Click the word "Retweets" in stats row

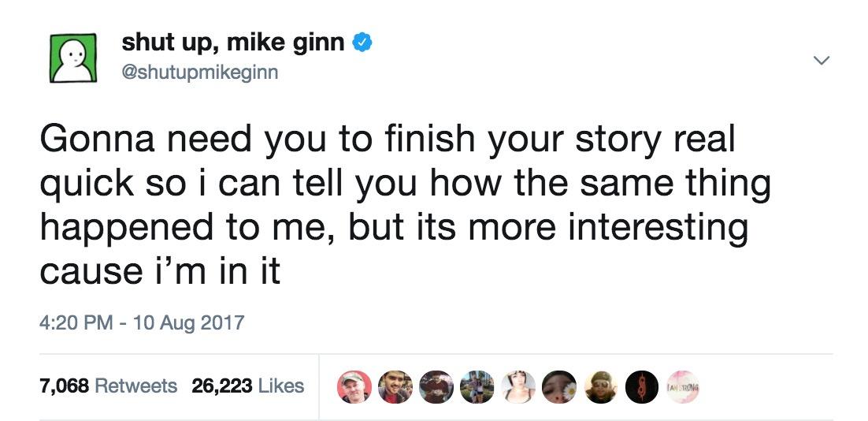tap(135, 386)
